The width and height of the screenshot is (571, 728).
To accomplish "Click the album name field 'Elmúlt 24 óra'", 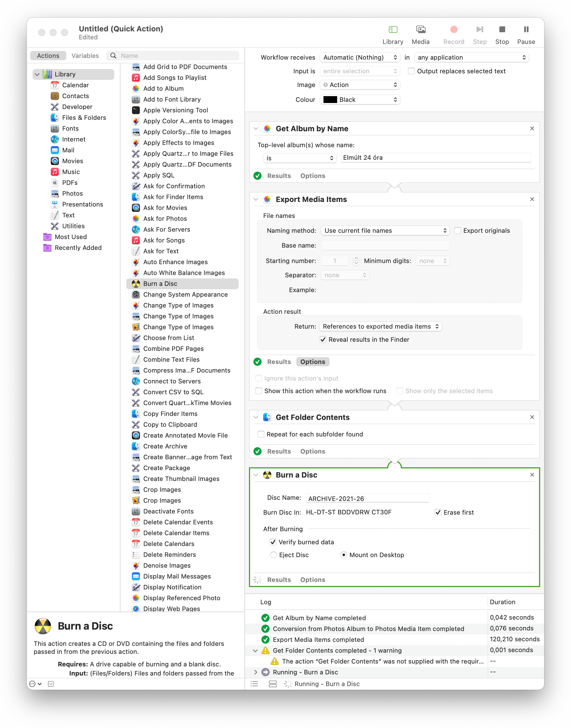I will 436,158.
